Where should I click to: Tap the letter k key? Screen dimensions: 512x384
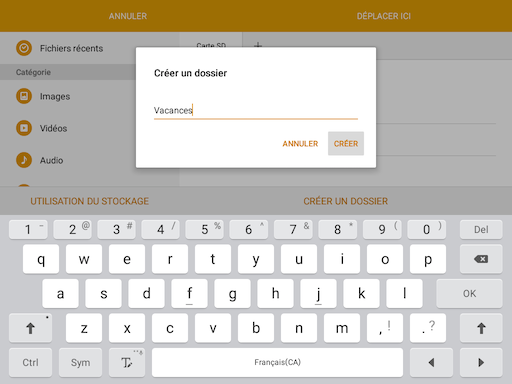(361, 293)
